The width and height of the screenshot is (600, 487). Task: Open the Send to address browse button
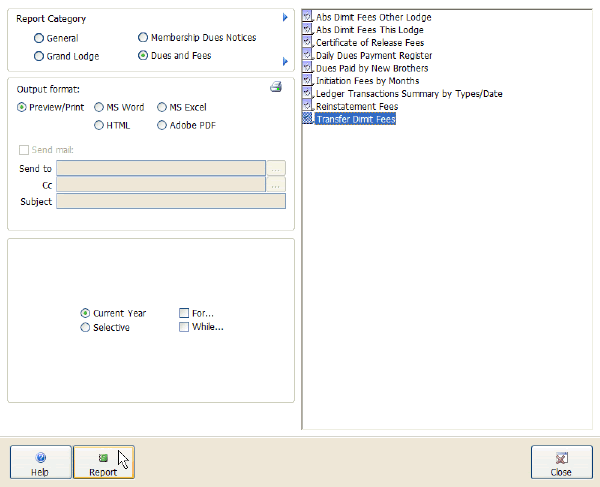pyautogui.click(x=277, y=169)
